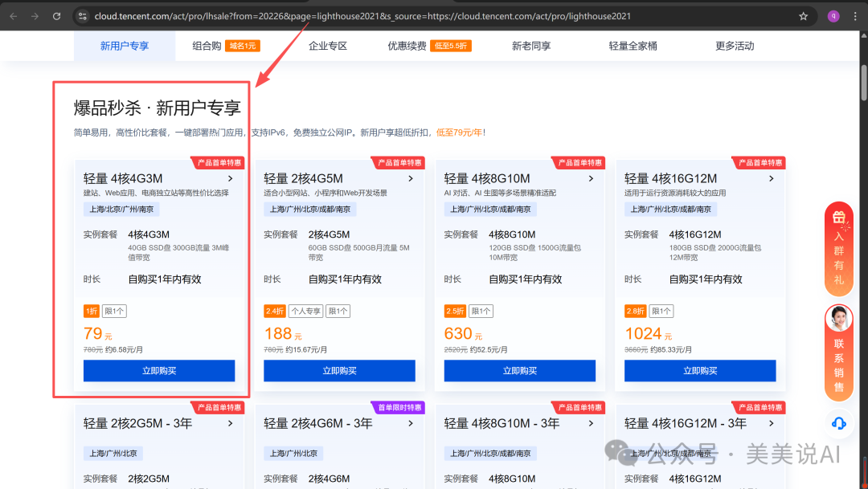This screenshot has width=868, height=489.
Task: Click the site info icon in address bar
Action: point(83,14)
